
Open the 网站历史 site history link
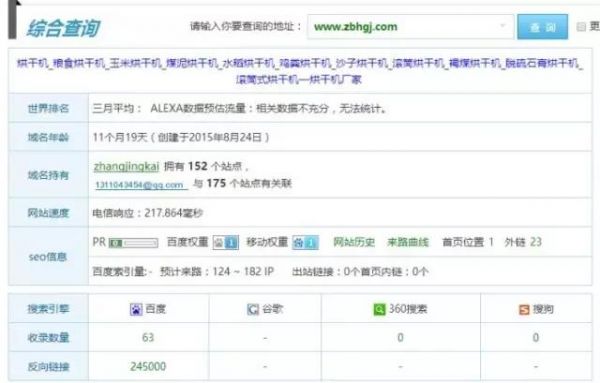354,242
